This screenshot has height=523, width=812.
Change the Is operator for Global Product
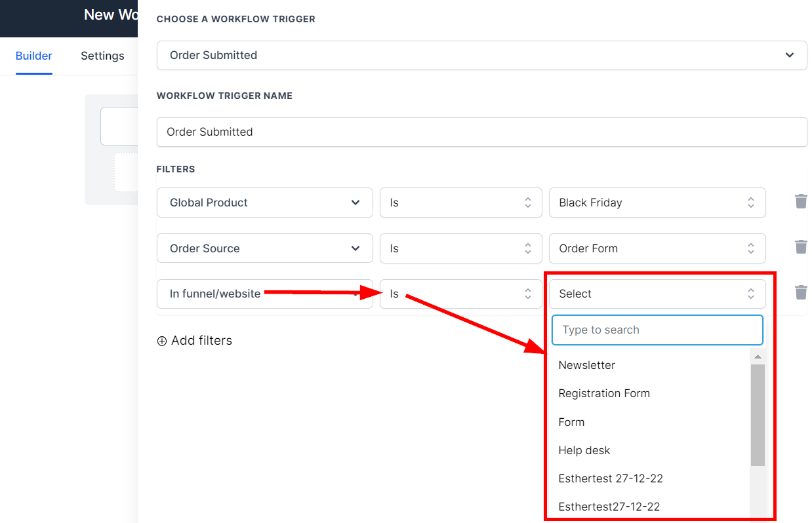[460, 203]
